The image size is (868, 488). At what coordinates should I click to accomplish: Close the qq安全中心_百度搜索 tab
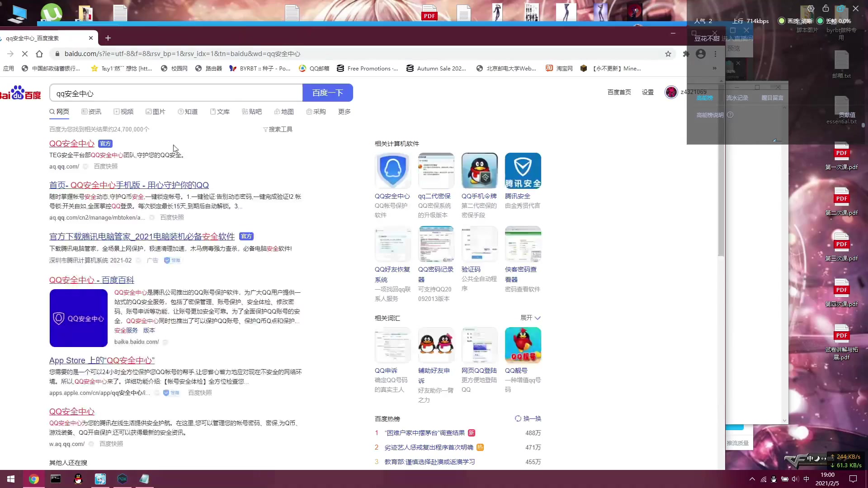91,38
